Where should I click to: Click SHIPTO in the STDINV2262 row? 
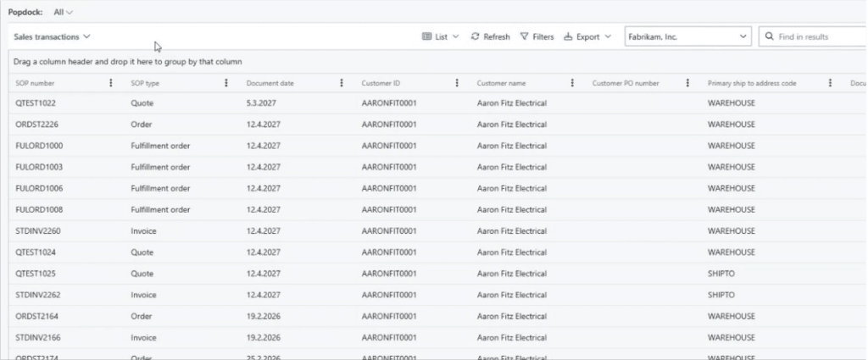tap(721, 295)
